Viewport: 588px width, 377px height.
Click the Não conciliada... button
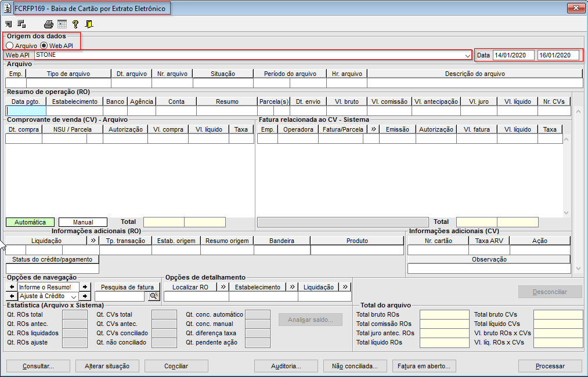pos(355,366)
